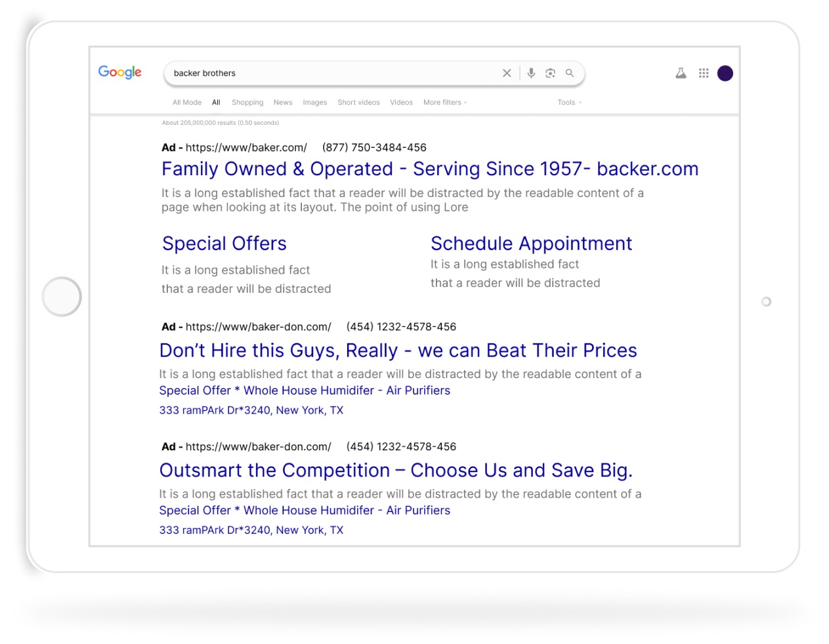Select the Short videos tab
This screenshot has width=829, height=644.
[358, 102]
